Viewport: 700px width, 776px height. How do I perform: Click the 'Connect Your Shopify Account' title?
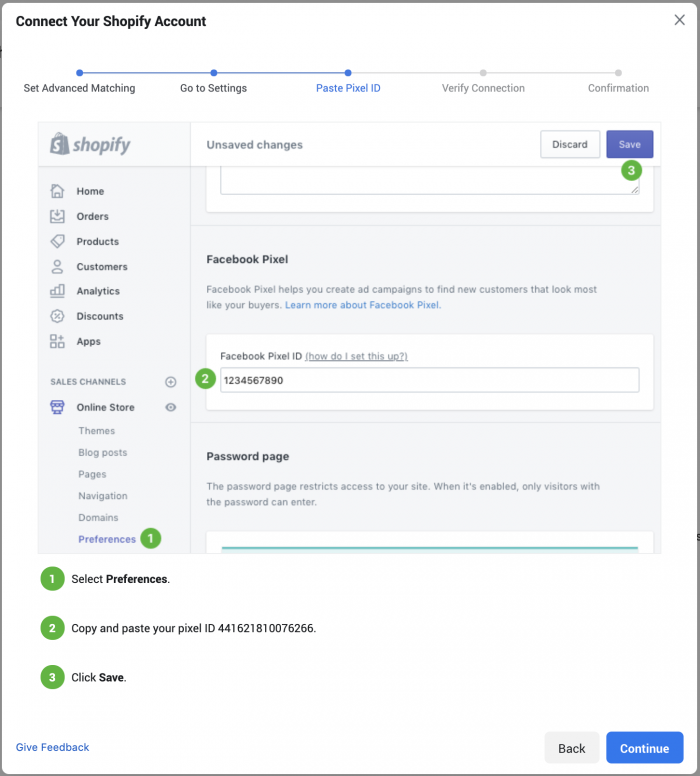coord(111,21)
